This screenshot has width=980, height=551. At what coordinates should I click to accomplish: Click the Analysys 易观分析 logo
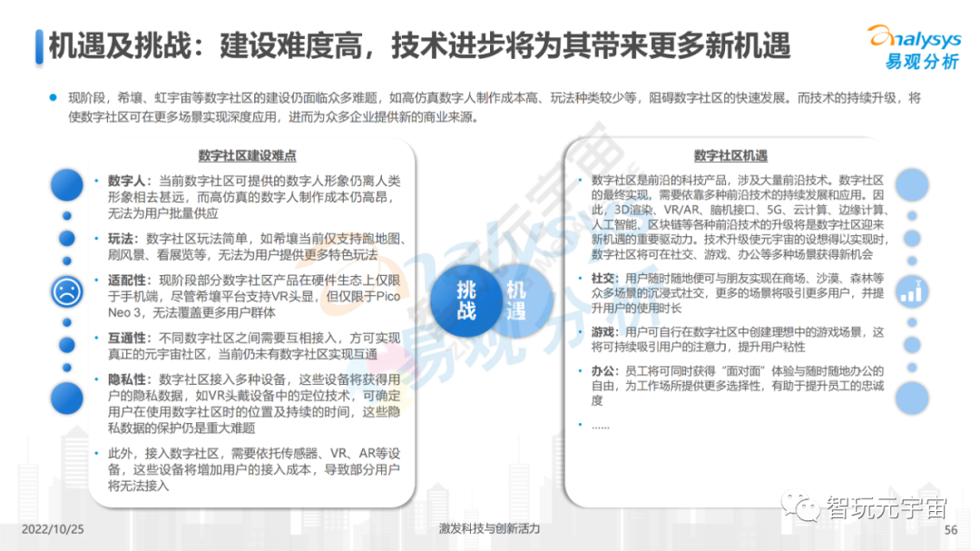[x=914, y=47]
